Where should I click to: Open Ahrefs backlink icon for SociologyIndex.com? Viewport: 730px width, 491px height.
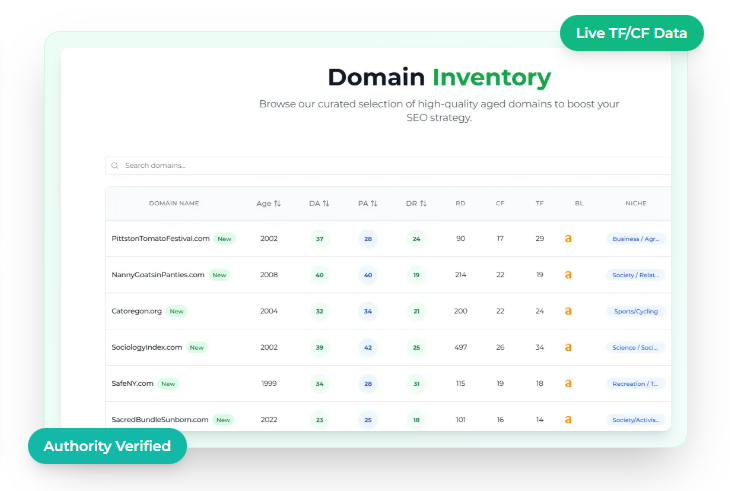pyautogui.click(x=568, y=347)
